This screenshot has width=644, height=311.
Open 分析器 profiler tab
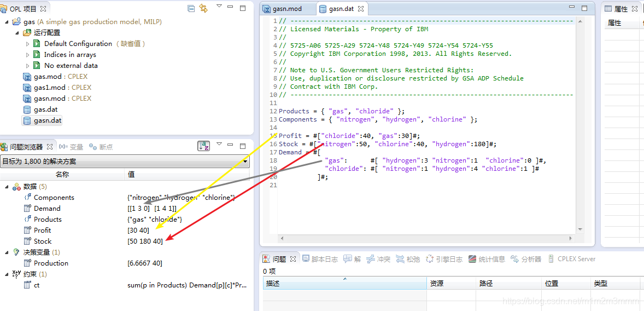click(526, 259)
